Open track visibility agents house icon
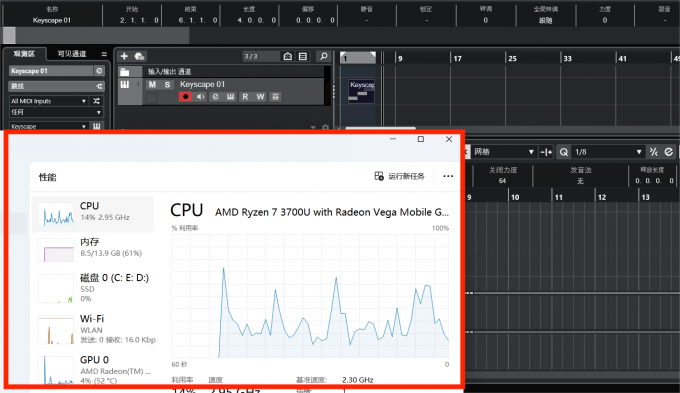The height and width of the screenshot is (393, 680). 288,56
